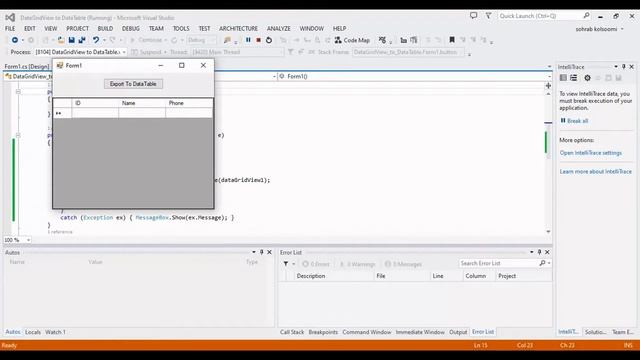The height and width of the screenshot is (360, 640).
Task: Click in Quick Launch search box
Action: tap(540, 16)
